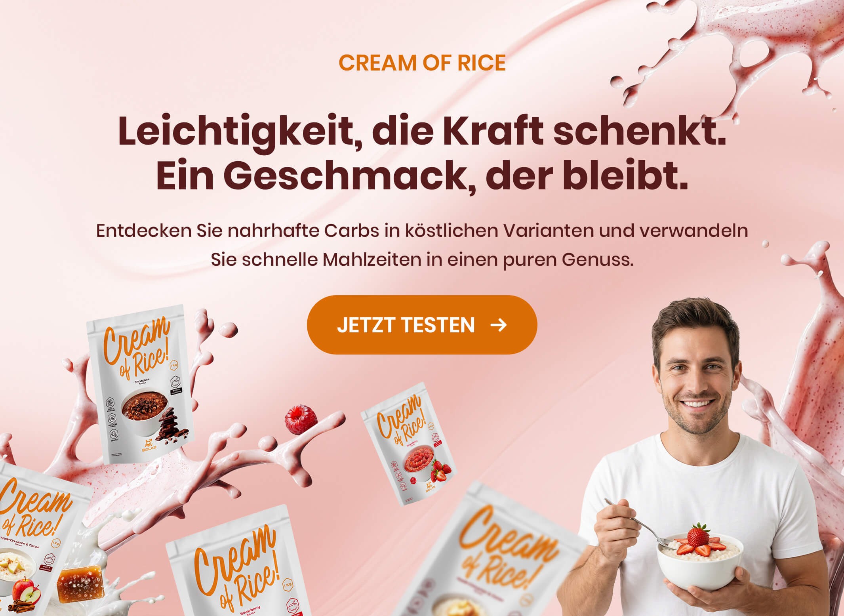Click the JETZT TESTEN button
The height and width of the screenshot is (616, 844).
click(x=422, y=325)
